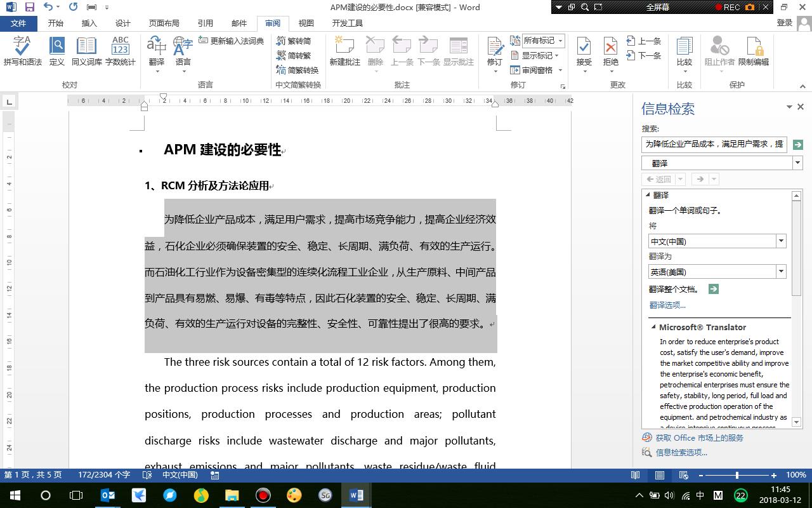The width and height of the screenshot is (812, 508).
Task: Convert simplified to traditional (简转繁)
Action: click(293, 55)
